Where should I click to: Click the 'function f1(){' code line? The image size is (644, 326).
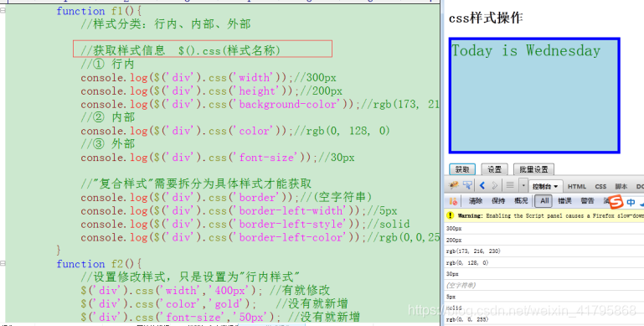click(99, 11)
